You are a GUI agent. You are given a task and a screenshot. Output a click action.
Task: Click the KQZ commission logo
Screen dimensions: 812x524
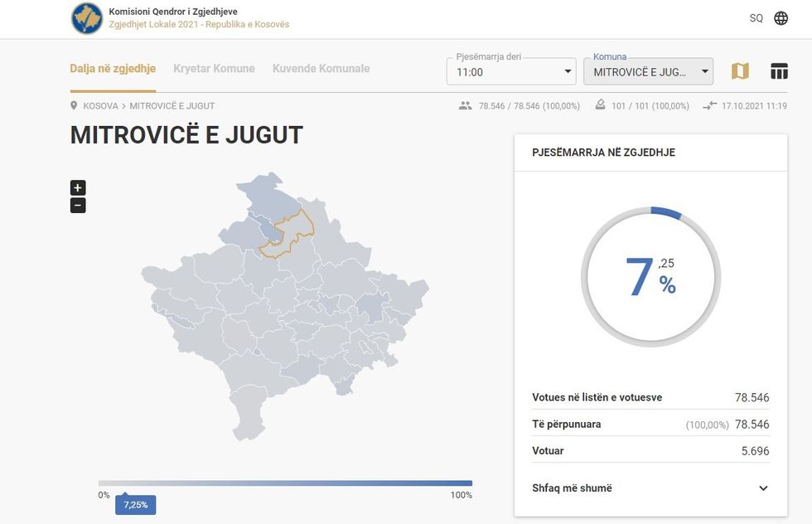87,18
